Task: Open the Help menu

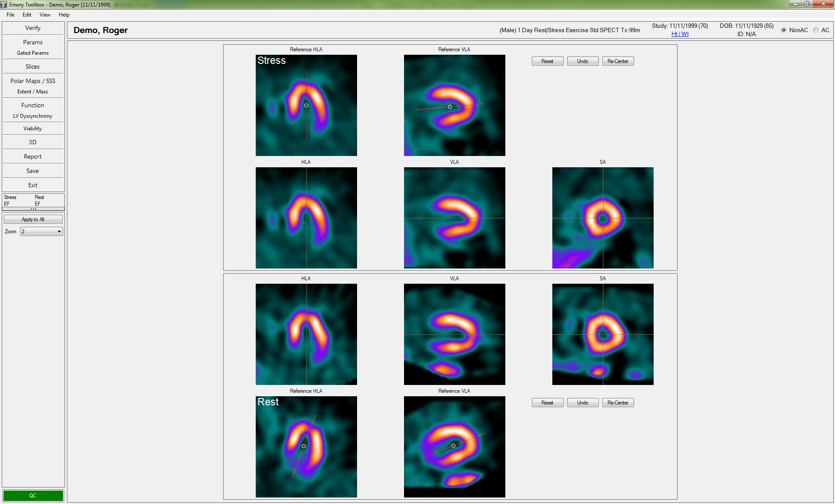Action: point(64,15)
